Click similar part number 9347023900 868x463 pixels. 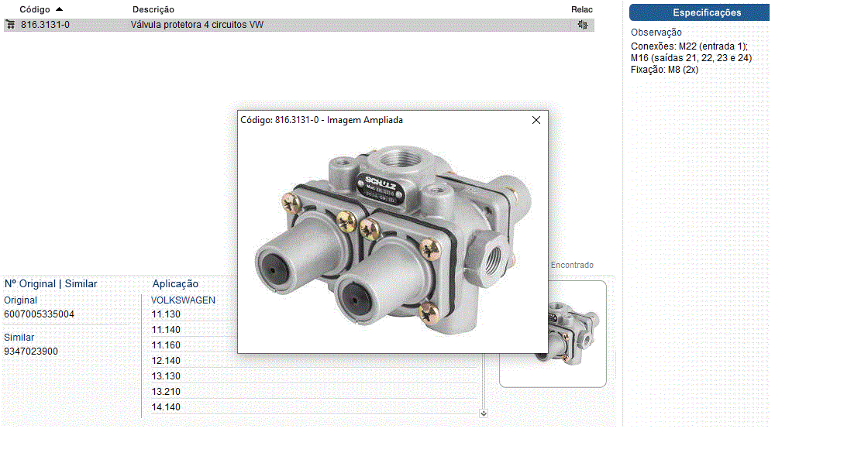coord(31,352)
